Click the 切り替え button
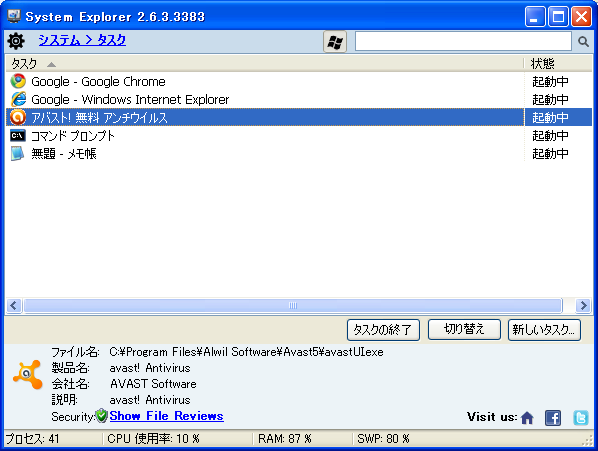The image size is (598, 451). [464, 329]
